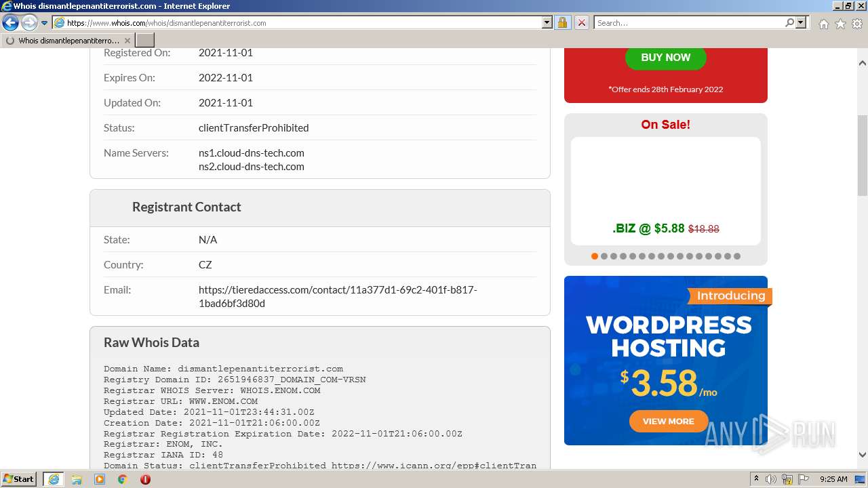Click the ns2.cloud-dns-tech.com name server text

pyautogui.click(x=252, y=166)
